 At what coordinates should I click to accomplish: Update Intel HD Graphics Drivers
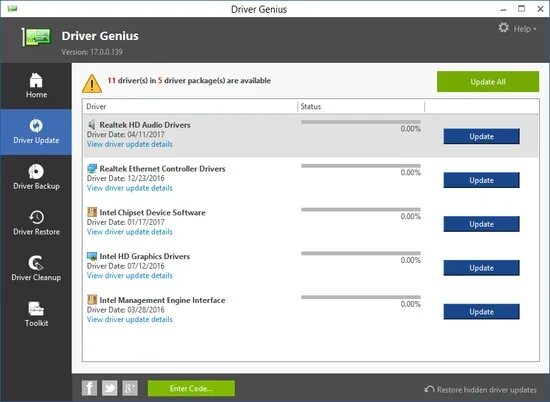(x=481, y=268)
